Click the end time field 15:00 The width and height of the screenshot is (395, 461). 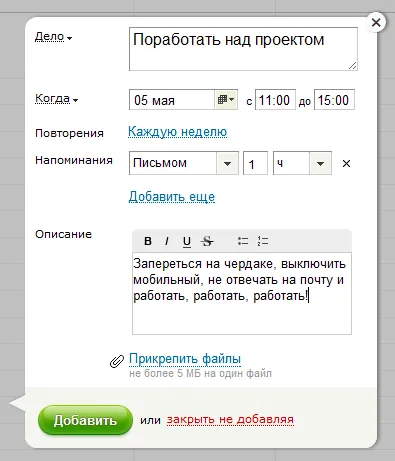pyautogui.click(x=334, y=100)
